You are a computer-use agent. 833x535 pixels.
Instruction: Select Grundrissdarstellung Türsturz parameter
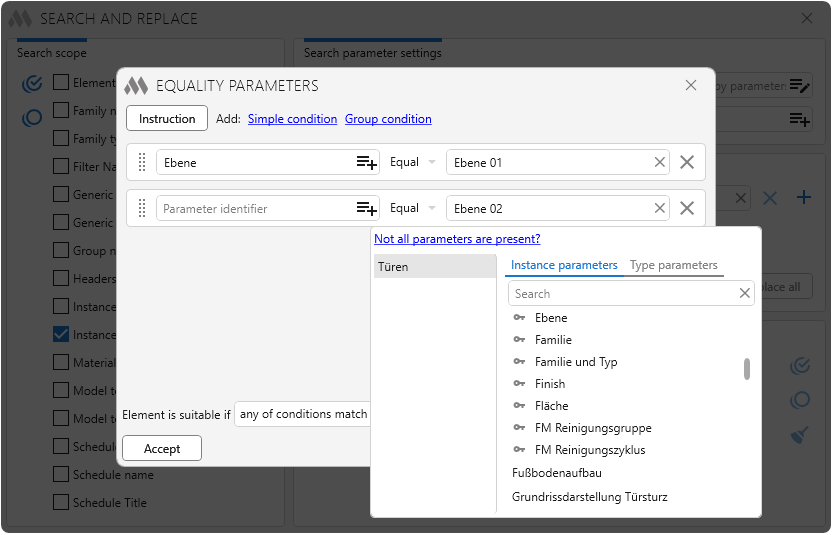[590, 497]
